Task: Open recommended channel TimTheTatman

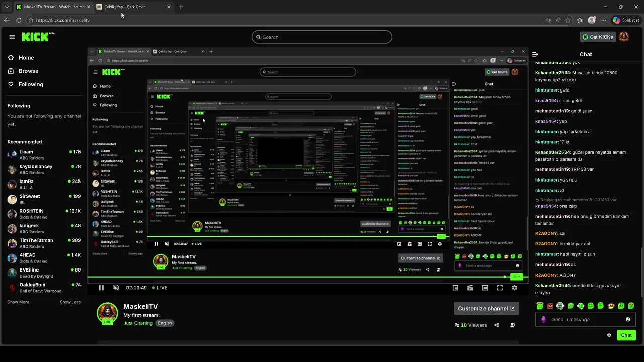Action: tap(44, 243)
